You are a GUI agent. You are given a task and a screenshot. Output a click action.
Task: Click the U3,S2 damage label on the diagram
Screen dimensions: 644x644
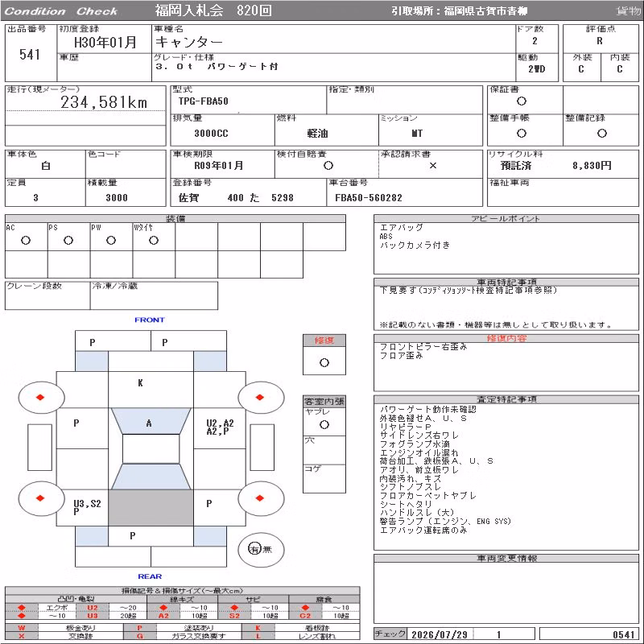[x=87, y=504]
